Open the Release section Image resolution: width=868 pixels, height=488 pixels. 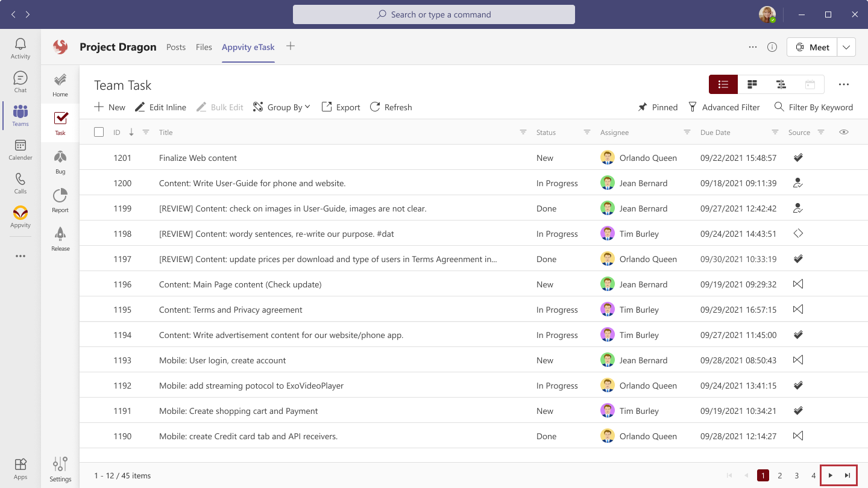60,238
